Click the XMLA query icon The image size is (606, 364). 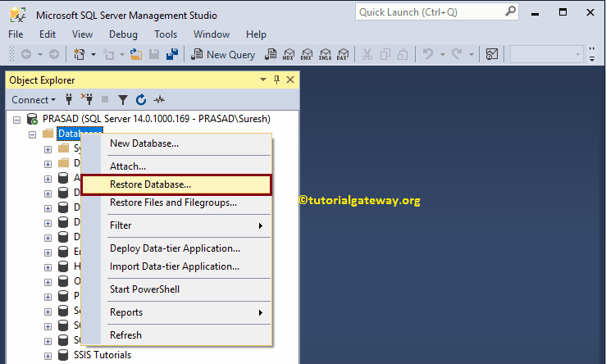point(325,54)
